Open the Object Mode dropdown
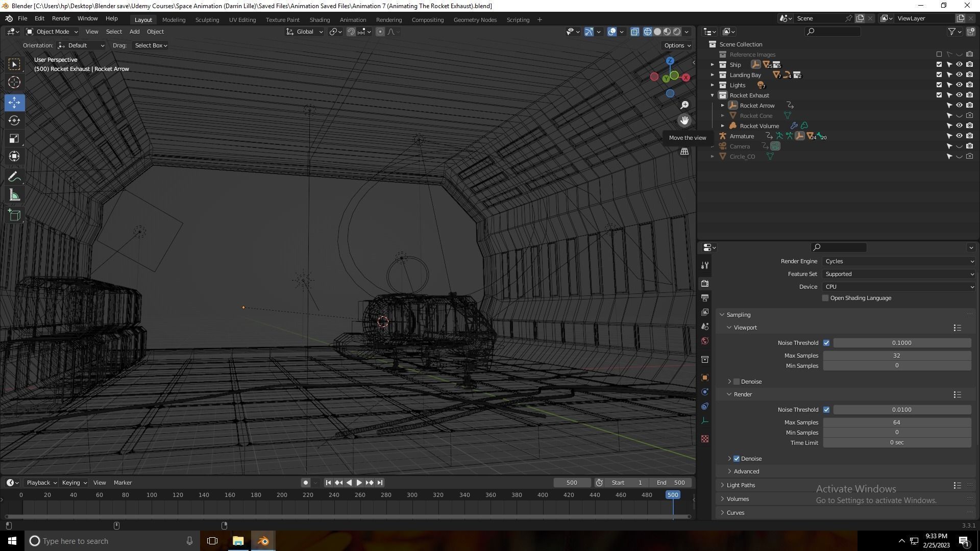This screenshot has width=980, height=551. tap(52, 32)
